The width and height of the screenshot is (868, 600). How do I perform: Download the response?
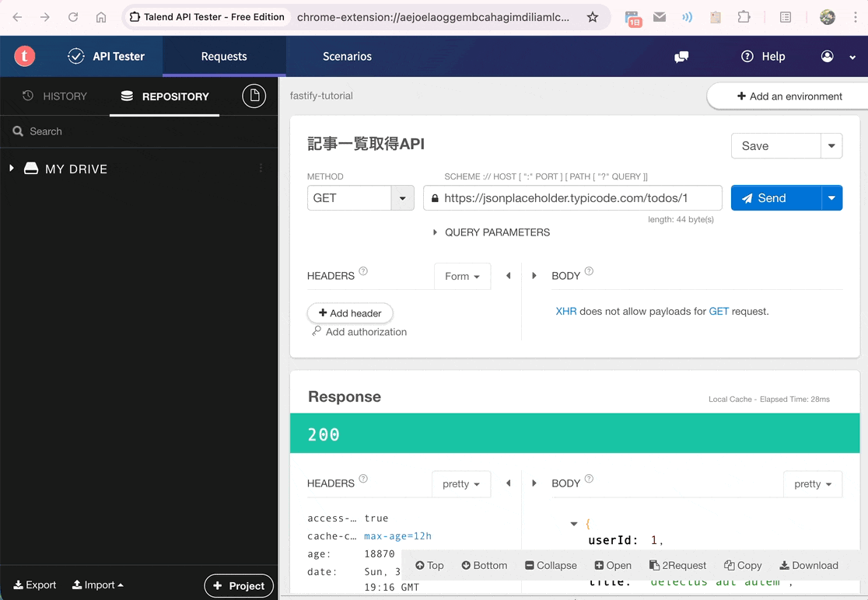tap(809, 565)
